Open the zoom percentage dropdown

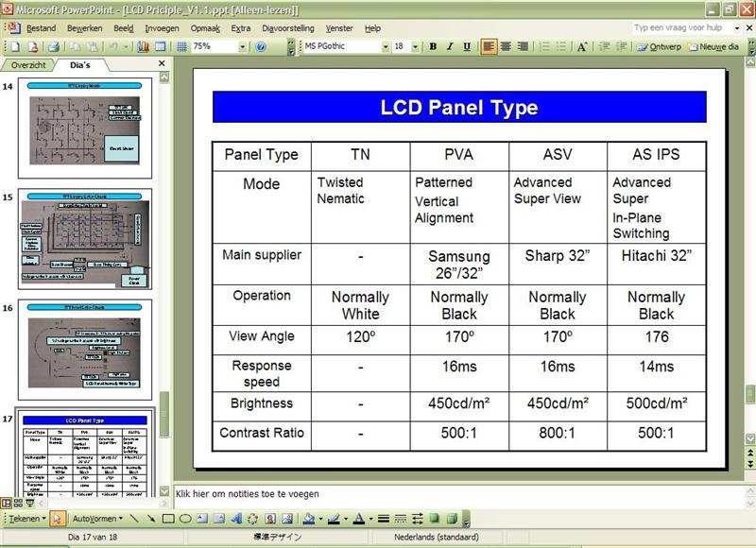243,46
